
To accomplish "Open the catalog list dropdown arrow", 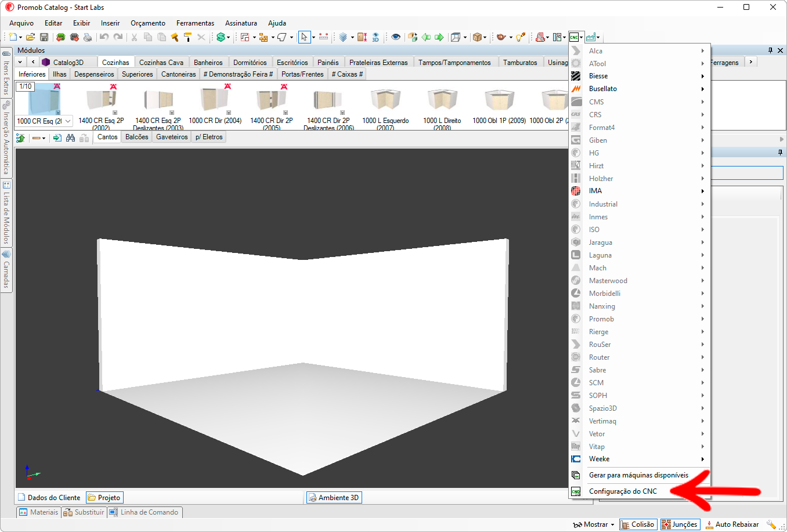I will click(20, 62).
